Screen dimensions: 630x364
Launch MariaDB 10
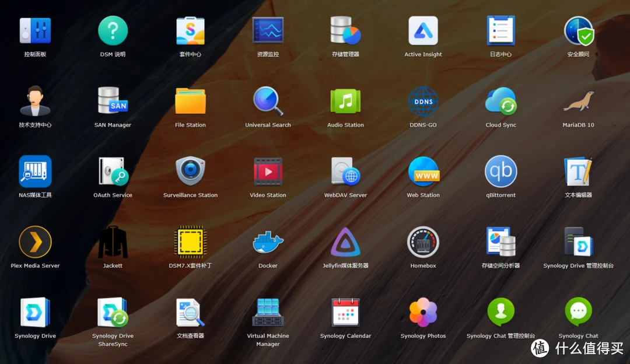[579, 101]
